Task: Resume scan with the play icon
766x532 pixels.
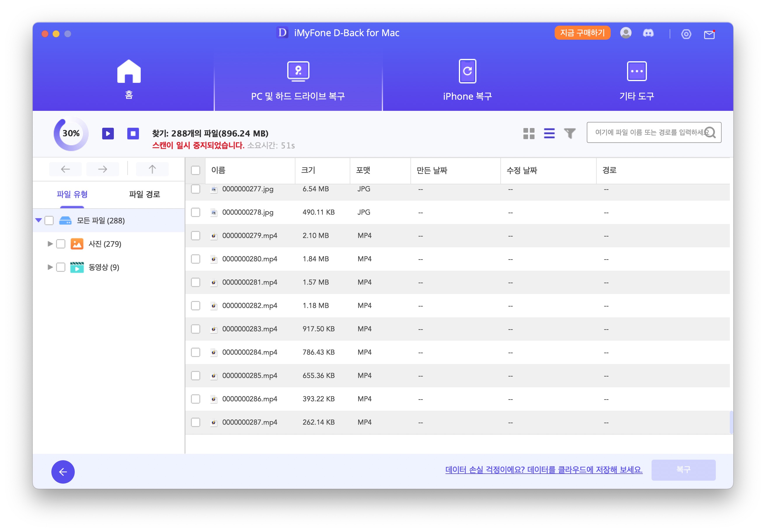Action: pos(108,134)
